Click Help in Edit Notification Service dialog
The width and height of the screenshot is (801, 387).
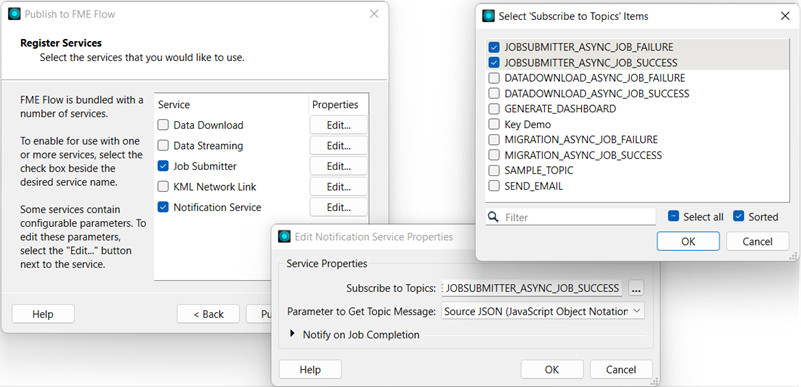coord(310,370)
